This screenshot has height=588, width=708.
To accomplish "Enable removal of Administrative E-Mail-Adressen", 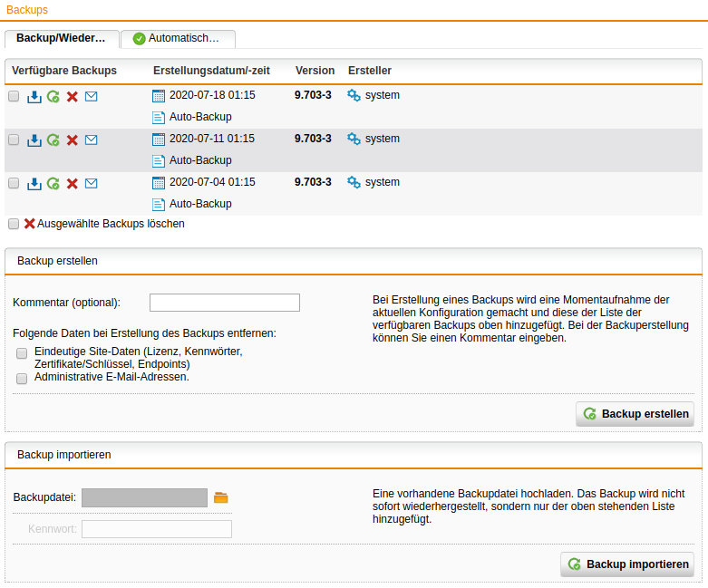I will (x=22, y=379).
